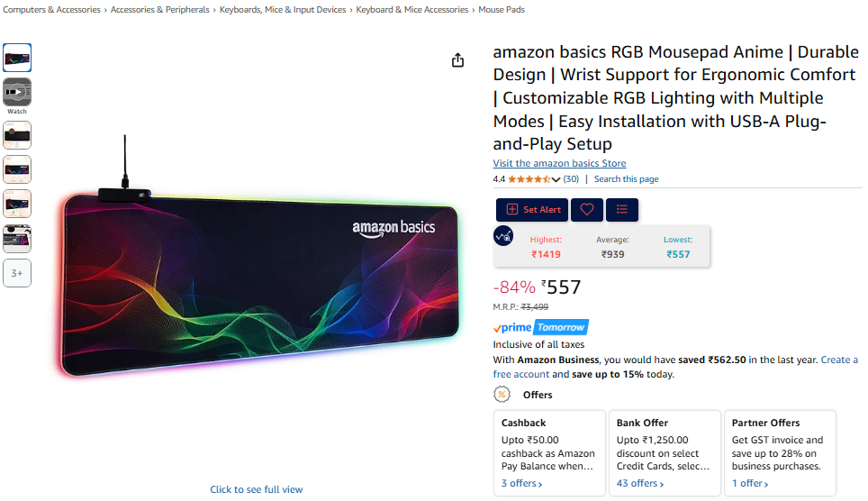
Task: Click the Set Alert button
Action: click(532, 209)
